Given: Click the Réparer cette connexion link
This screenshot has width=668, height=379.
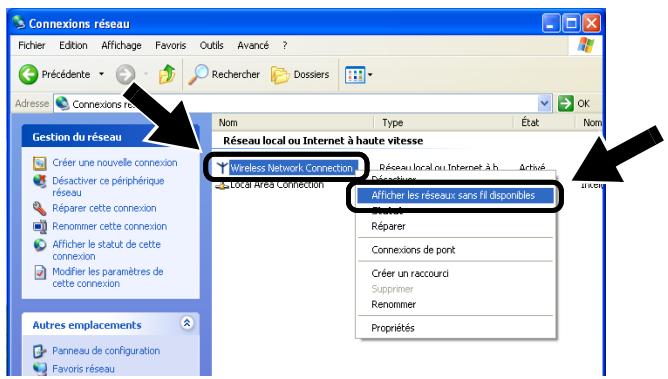Looking at the screenshot, I should coord(104,208).
